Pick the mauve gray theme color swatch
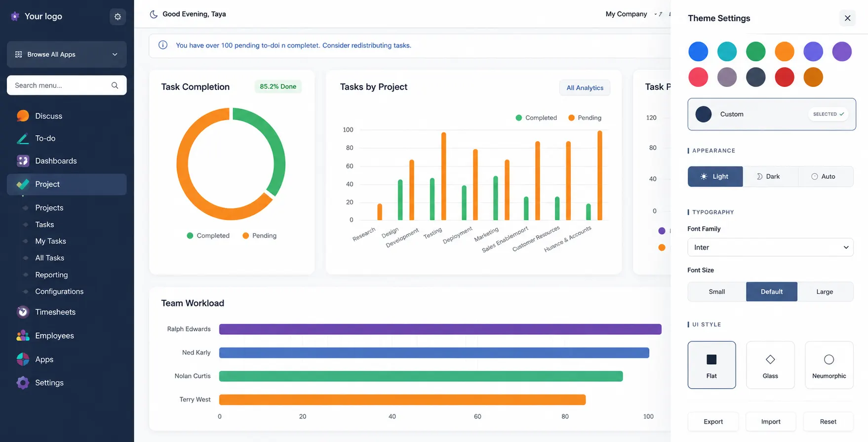This screenshot has width=868, height=442. coord(727,77)
